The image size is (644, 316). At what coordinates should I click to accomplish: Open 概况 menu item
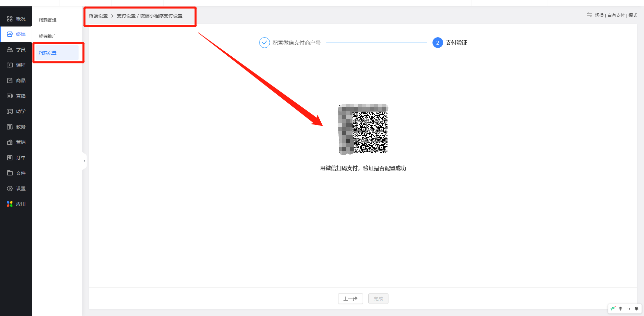coord(16,19)
